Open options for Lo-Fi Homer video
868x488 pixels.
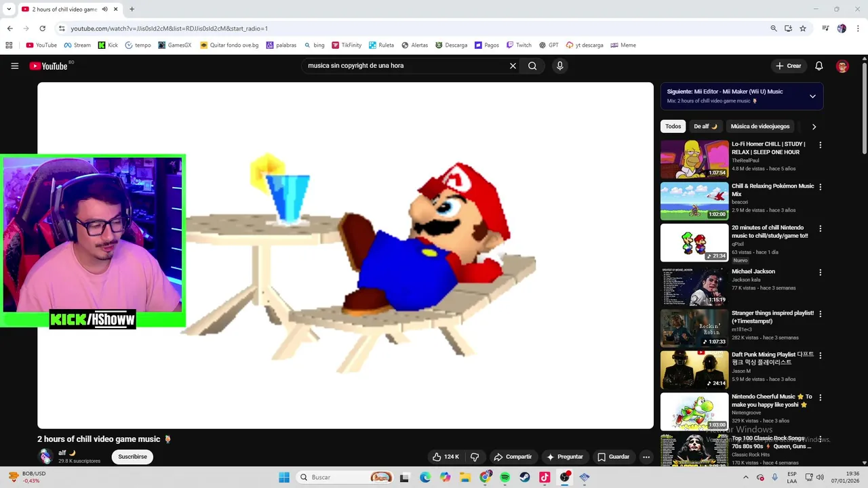point(820,145)
